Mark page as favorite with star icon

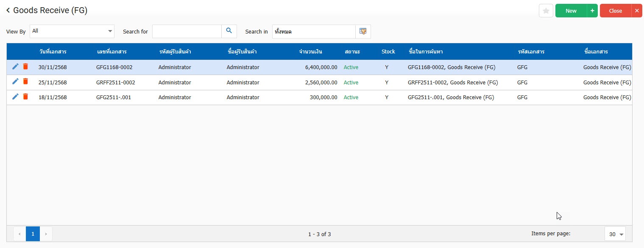546,11
